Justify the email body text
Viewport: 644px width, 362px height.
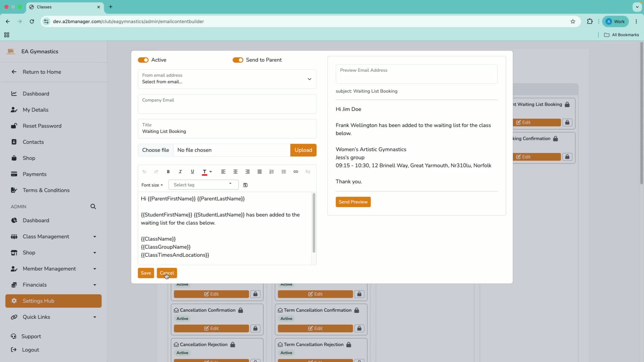pyautogui.click(x=259, y=172)
